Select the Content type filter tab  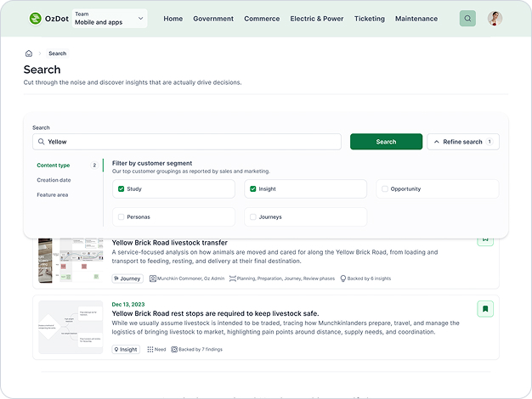pos(54,165)
